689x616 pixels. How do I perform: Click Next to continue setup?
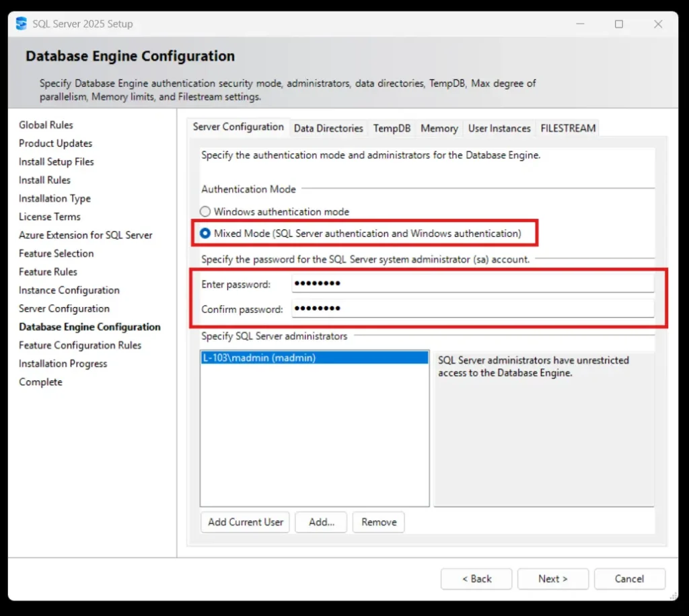pos(552,578)
